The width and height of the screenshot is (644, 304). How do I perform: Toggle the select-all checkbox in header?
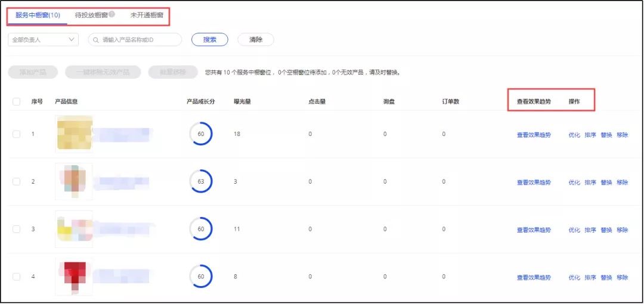17,102
